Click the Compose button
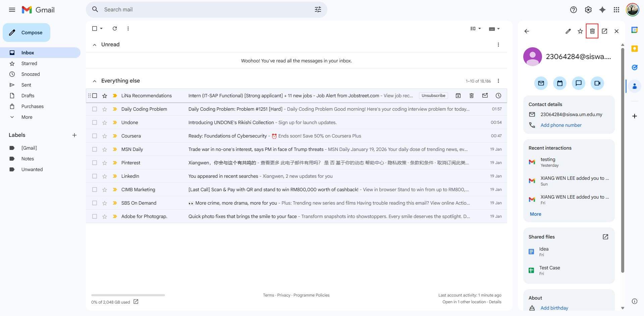The width and height of the screenshot is (644, 316). coord(26,33)
